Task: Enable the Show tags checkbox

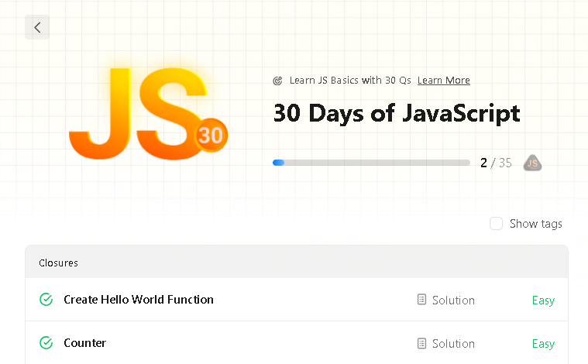Action: (496, 223)
